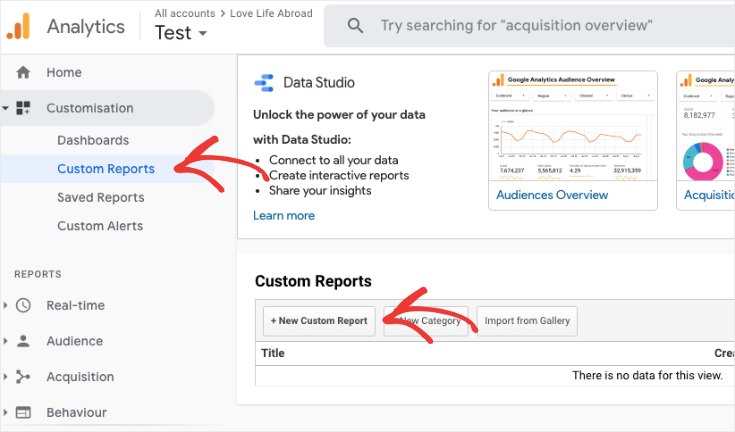Open Saved Reports in the sidebar

101,197
